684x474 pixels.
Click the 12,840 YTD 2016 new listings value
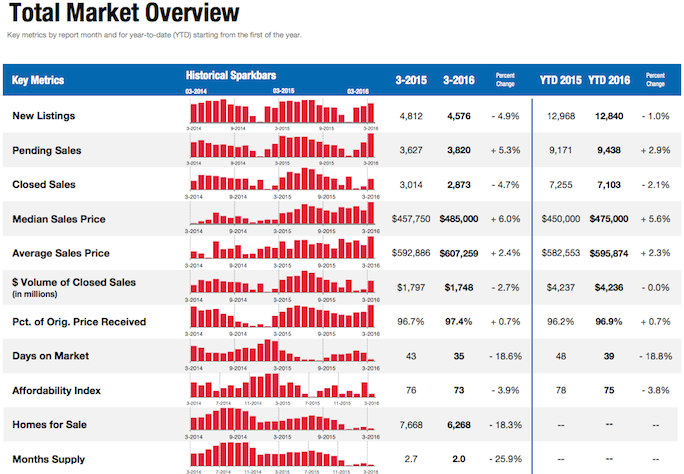(x=608, y=116)
